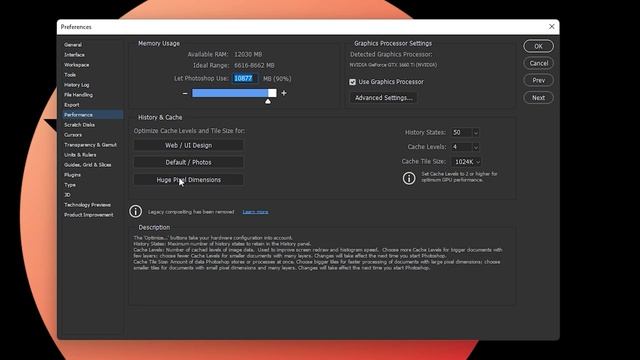Select Export in the sidebar
Viewport: 640px width, 360px height.
pos(72,105)
